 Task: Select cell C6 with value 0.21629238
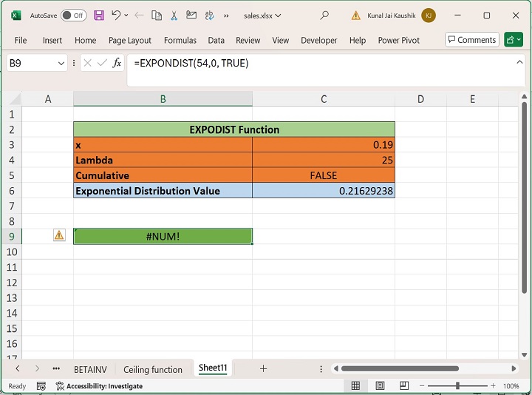(324, 191)
